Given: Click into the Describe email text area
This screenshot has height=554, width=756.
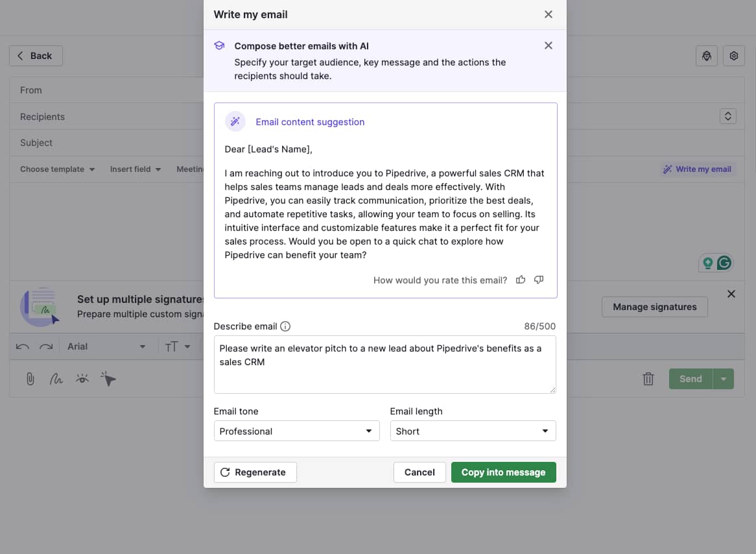Looking at the screenshot, I should coord(384,365).
